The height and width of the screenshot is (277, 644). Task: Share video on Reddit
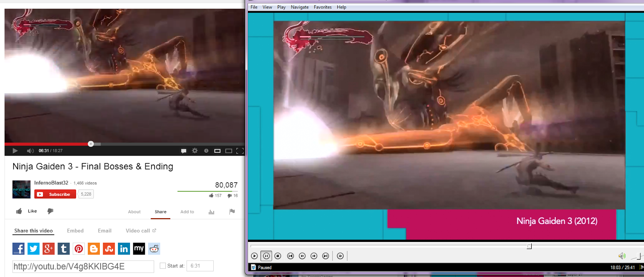point(154,249)
